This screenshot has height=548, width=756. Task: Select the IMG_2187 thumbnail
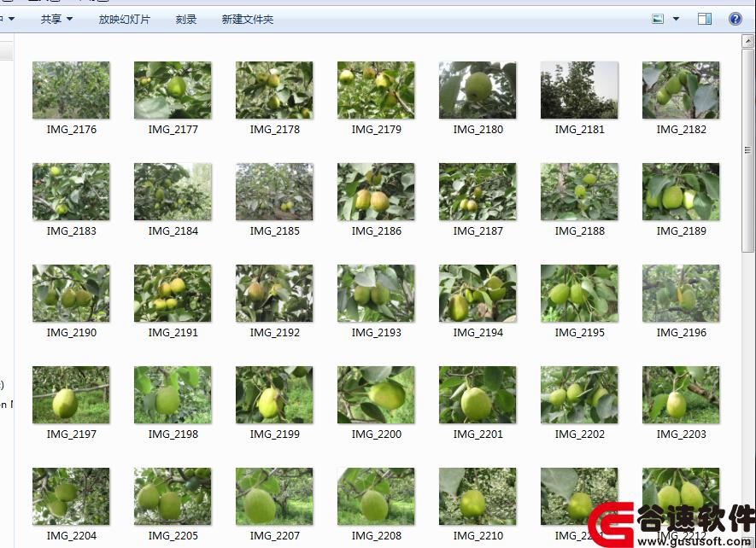point(478,192)
